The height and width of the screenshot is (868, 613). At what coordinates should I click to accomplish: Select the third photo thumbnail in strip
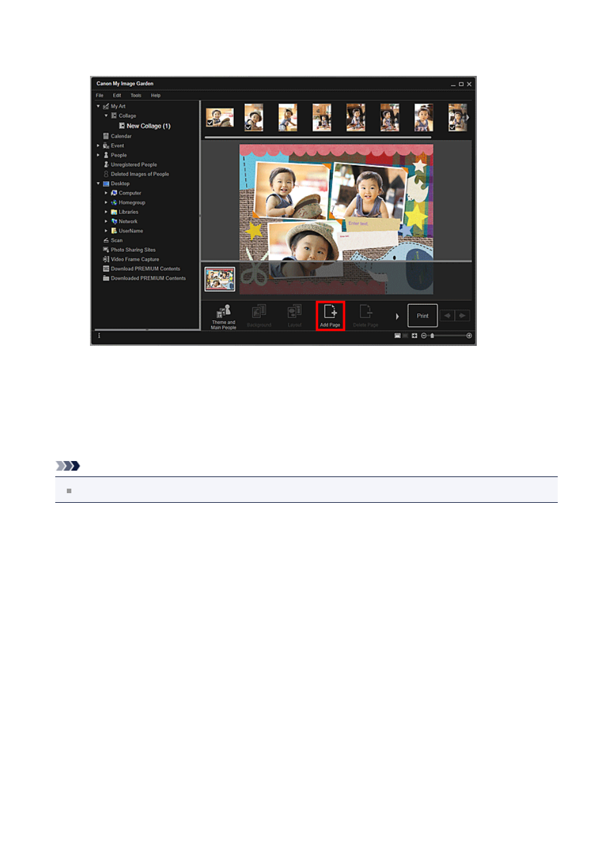(288, 118)
